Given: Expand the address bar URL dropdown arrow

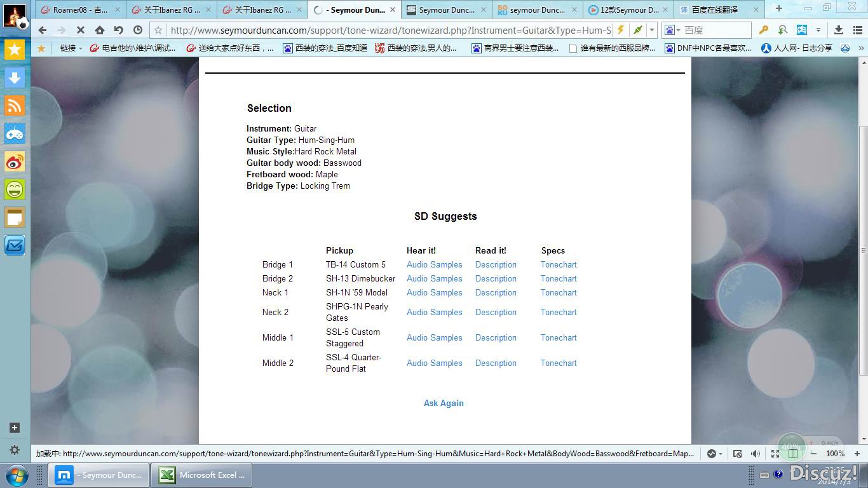Looking at the screenshot, I should point(652,30).
